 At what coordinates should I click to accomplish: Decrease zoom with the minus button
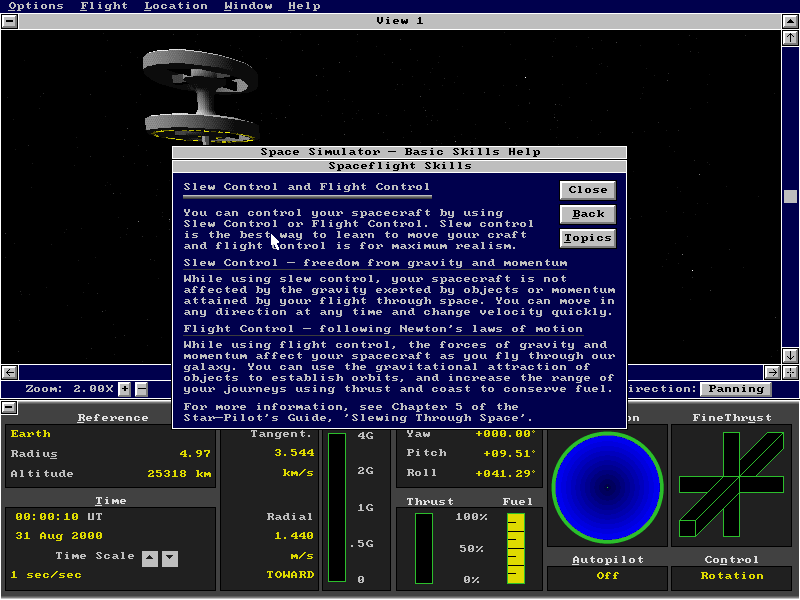[141, 389]
